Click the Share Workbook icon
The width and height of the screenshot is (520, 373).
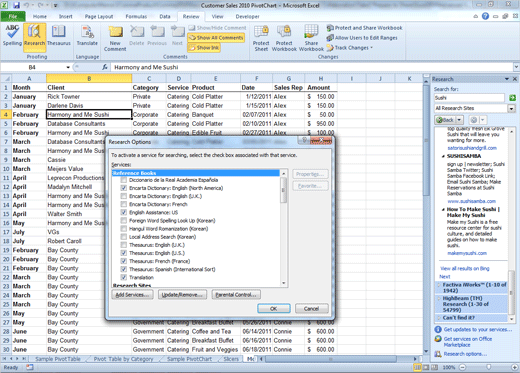[311, 39]
